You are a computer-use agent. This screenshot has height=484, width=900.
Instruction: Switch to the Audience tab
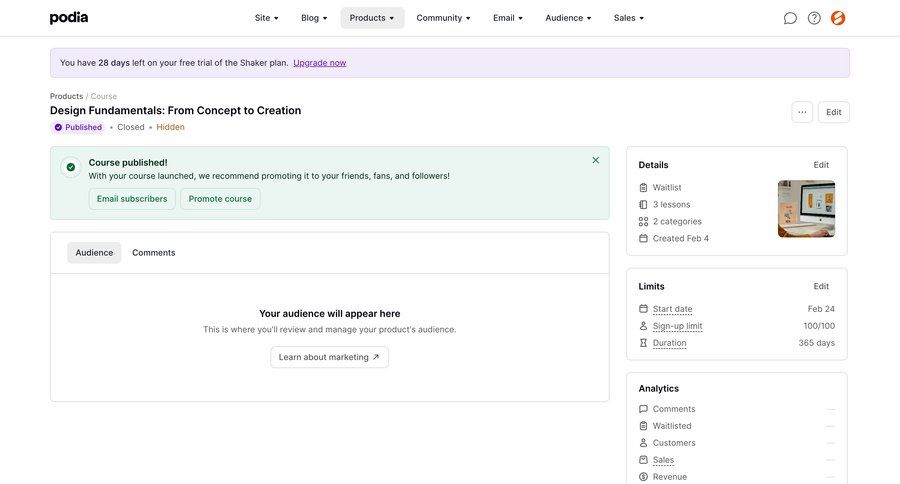coord(94,253)
